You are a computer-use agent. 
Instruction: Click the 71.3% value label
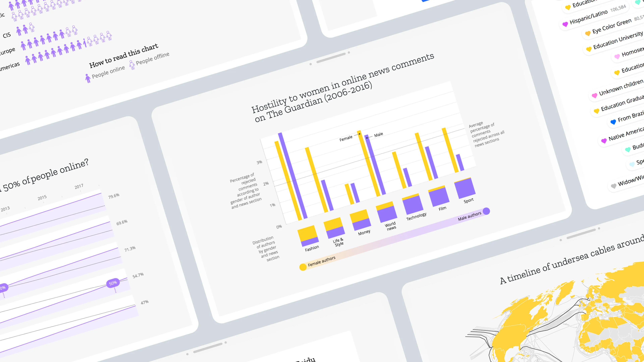(130, 249)
